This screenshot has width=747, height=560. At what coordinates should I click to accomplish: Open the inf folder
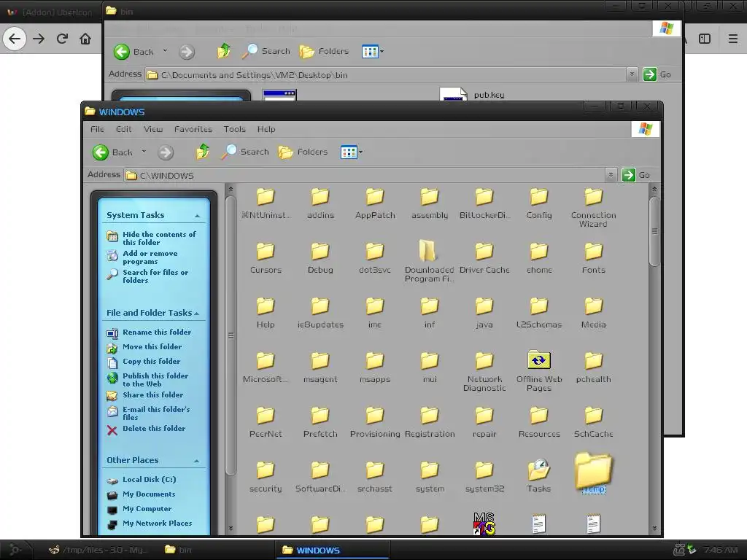point(429,313)
